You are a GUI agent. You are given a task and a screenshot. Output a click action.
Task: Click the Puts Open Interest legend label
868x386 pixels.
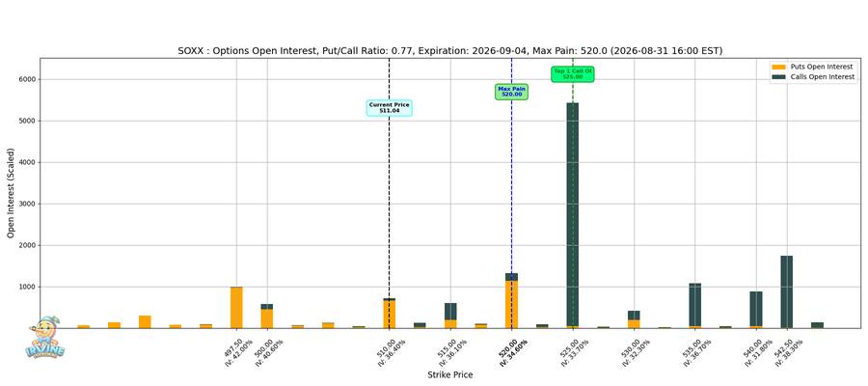tap(821, 67)
